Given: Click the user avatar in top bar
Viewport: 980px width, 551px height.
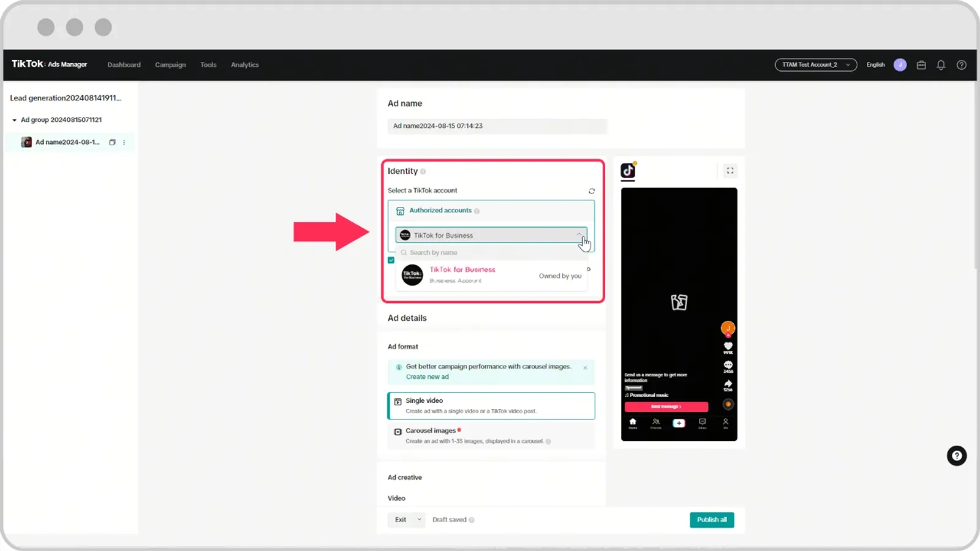Looking at the screenshot, I should (900, 65).
